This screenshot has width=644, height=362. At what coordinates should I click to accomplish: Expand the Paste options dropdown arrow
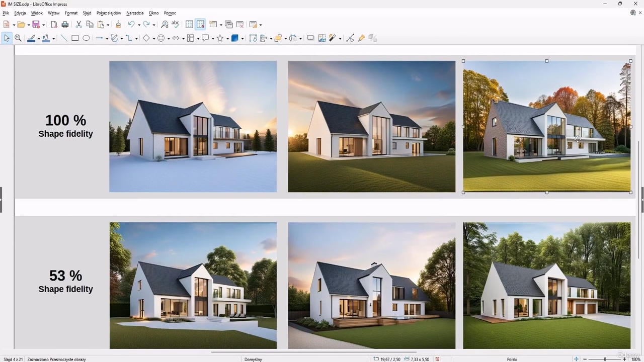pyautogui.click(x=108, y=25)
